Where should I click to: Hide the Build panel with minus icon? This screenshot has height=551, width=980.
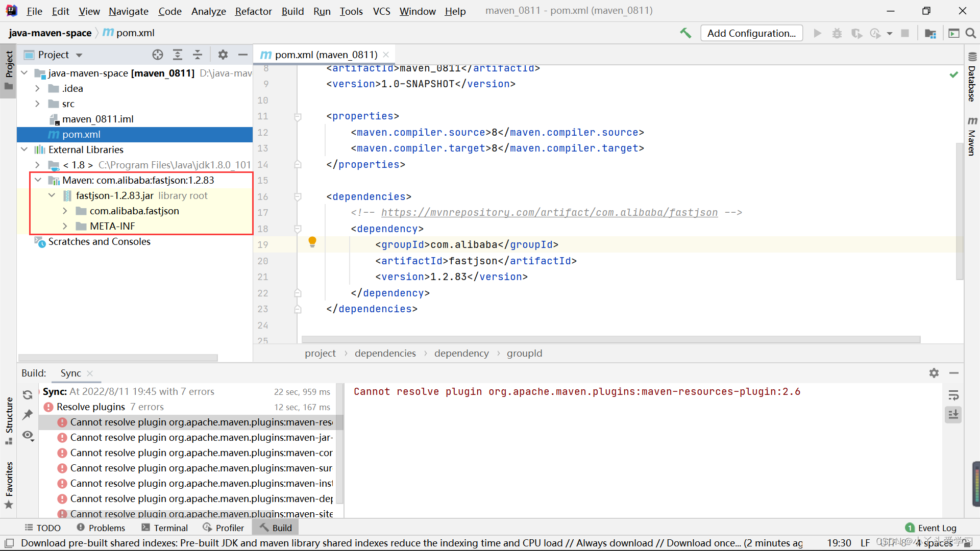[954, 373]
